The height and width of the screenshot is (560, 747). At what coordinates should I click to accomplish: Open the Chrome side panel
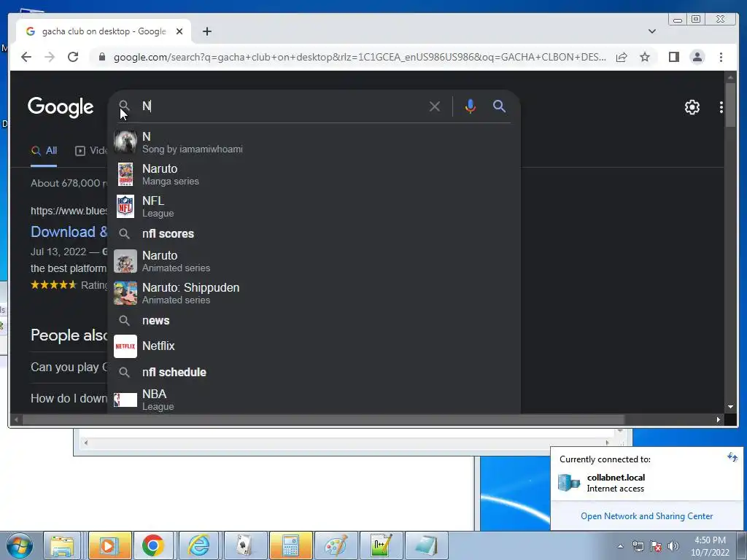click(x=673, y=57)
